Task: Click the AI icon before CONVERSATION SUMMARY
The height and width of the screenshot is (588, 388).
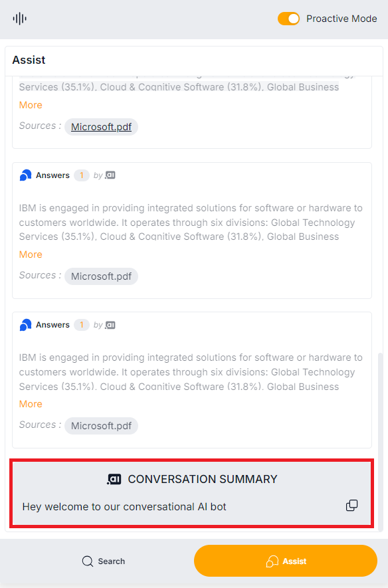Action: [112, 478]
